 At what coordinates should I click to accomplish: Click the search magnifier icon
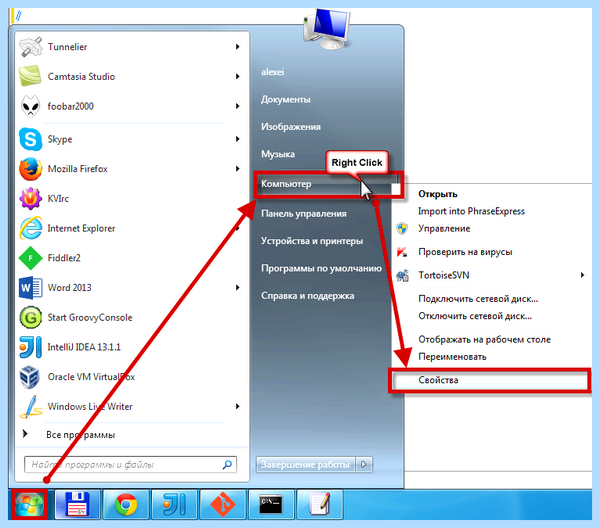227,464
